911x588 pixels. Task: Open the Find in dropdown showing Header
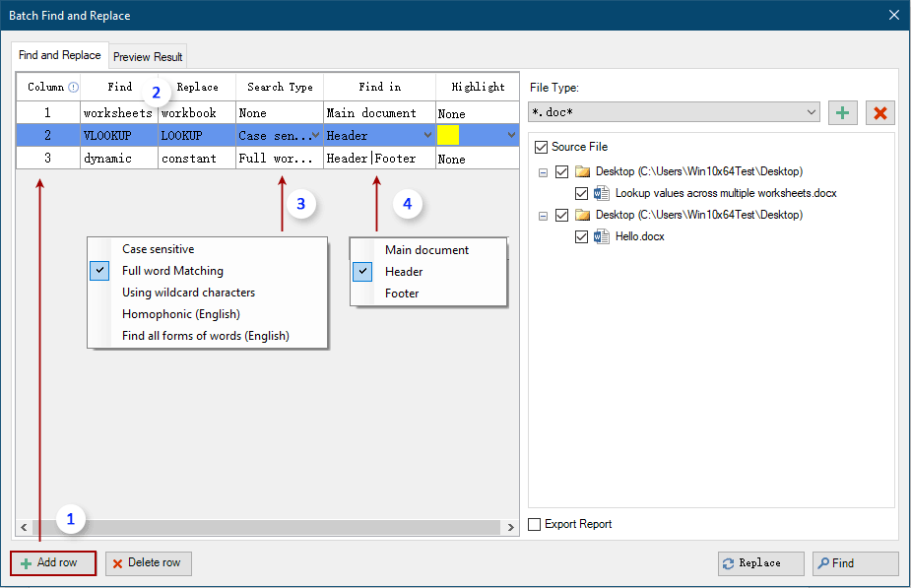coord(425,135)
